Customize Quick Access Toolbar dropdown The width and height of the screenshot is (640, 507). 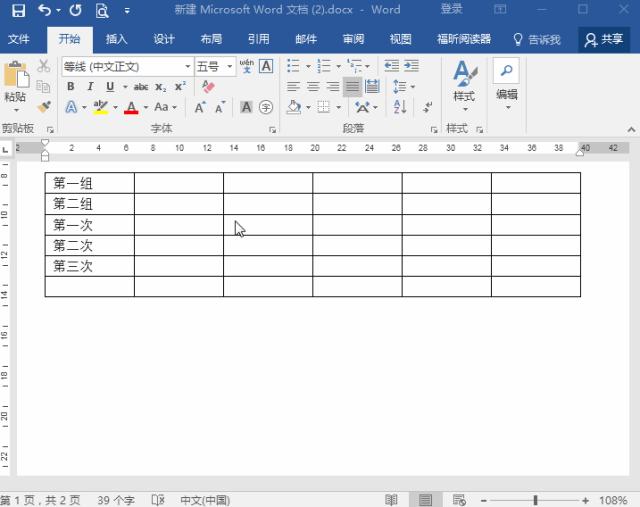coord(127,11)
